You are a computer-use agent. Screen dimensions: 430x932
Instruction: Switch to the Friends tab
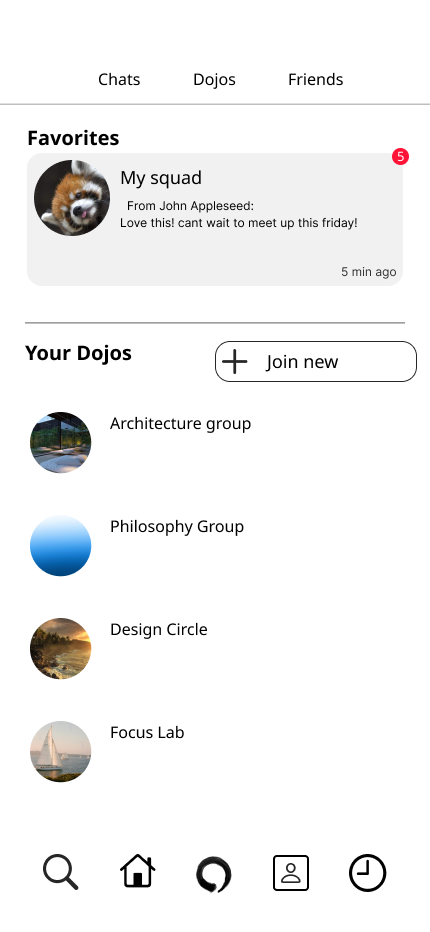(315, 79)
